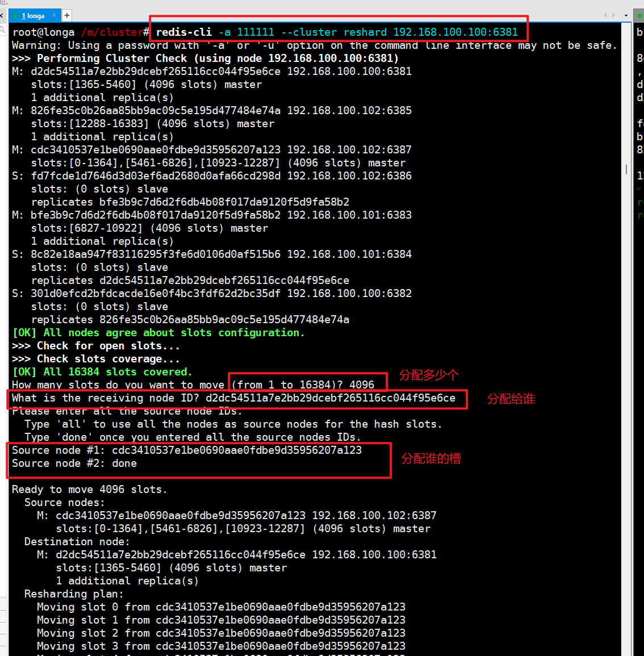This screenshot has width=644, height=656.
Task: Click '[OK] All 16384 slots covered.' line
Action: point(103,371)
